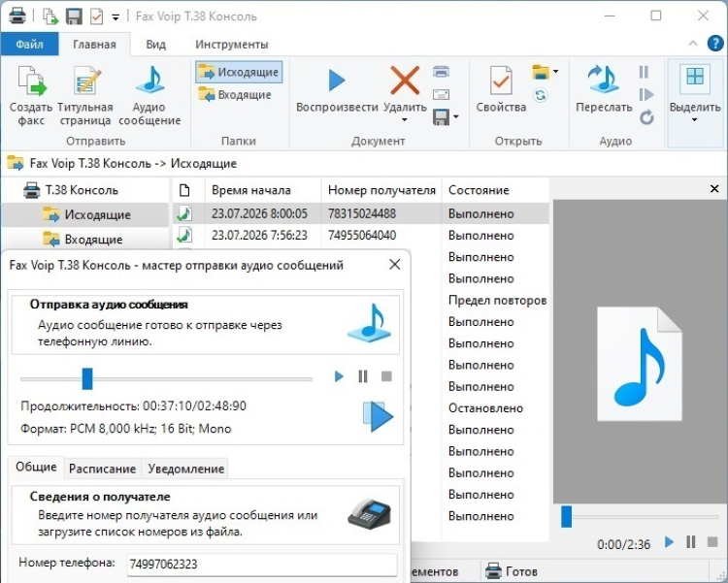Screen dimensions: 728x583
Task: Expand the Выделить dropdown arrow
Action: (x=695, y=119)
